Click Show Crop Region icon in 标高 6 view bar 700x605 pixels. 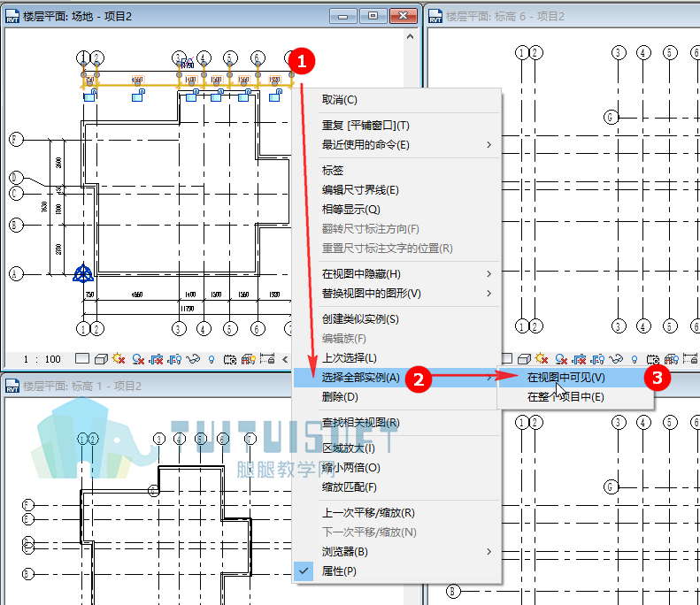tap(597, 359)
